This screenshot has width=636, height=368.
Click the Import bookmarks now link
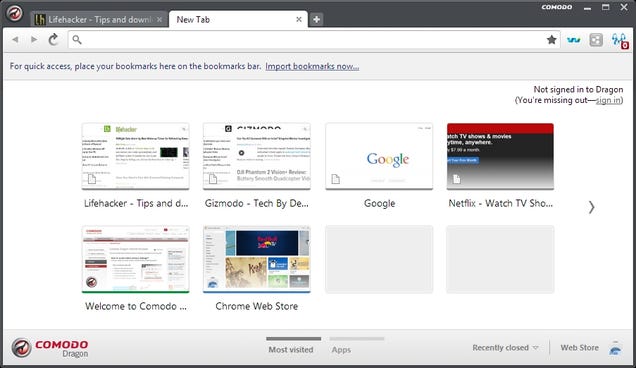pyautogui.click(x=312, y=66)
